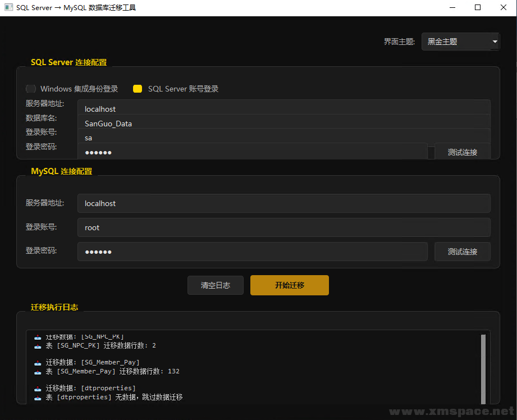Click the SQL Server 连接配置 group title
Viewport: 517px width, 420px height.
coord(68,62)
